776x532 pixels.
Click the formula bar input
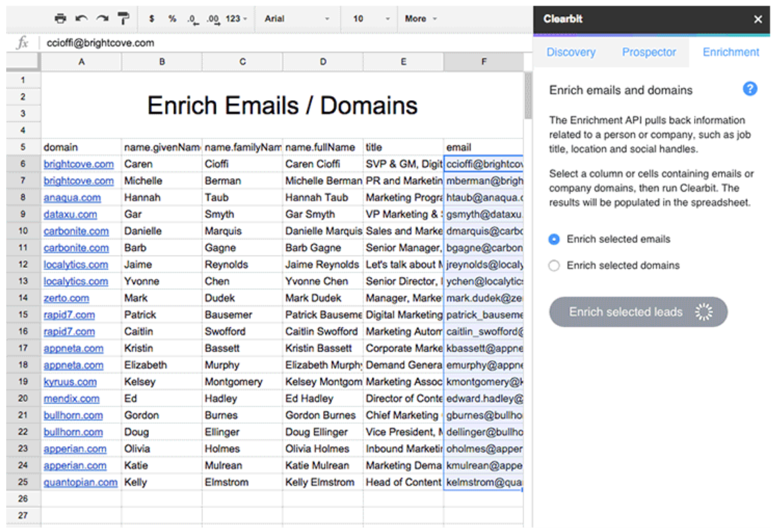[287, 42]
